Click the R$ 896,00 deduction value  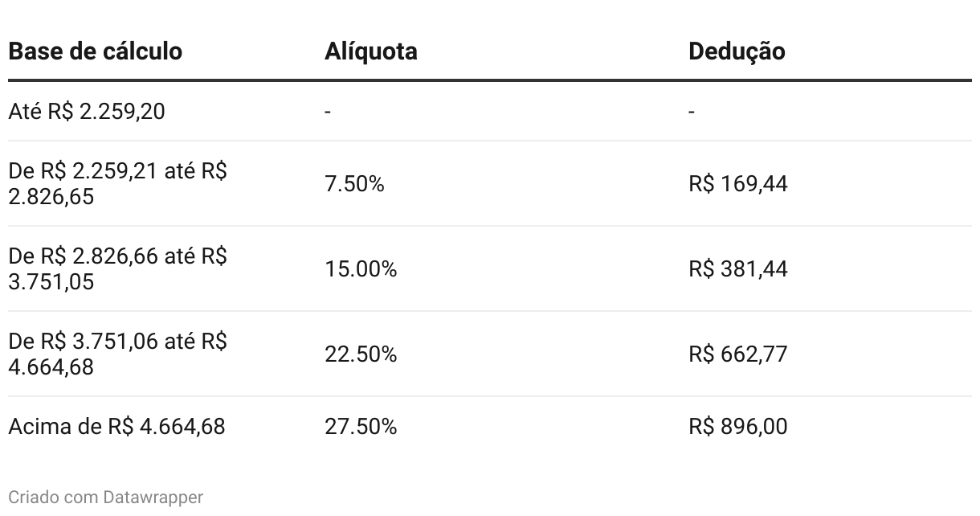coord(737,426)
